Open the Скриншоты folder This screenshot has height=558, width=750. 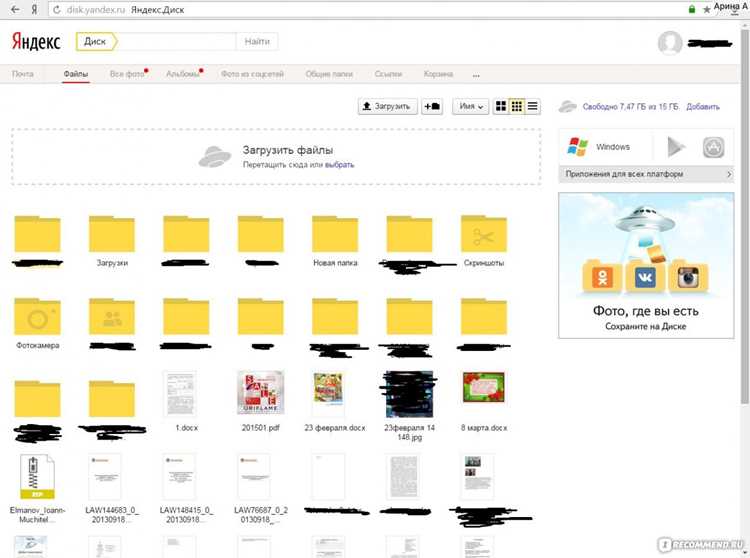pyautogui.click(x=484, y=234)
